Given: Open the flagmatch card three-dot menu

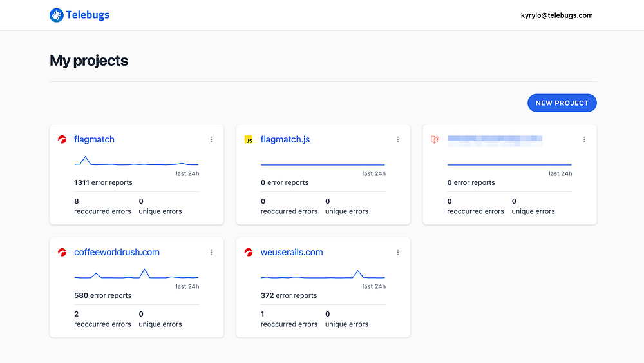Looking at the screenshot, I should (x=211, y=140).
